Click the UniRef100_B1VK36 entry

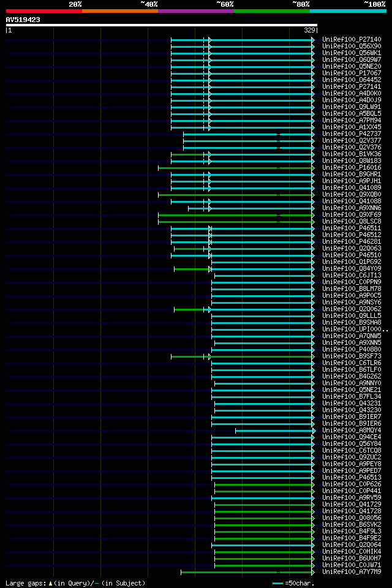pyautogui.click(x=352, y=154)
